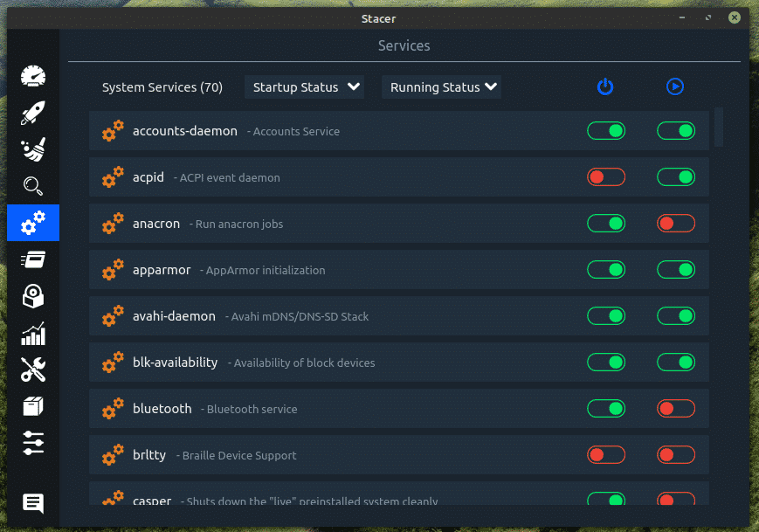
Task: Disable anacron startup toggle
Action: pos(606,223)
